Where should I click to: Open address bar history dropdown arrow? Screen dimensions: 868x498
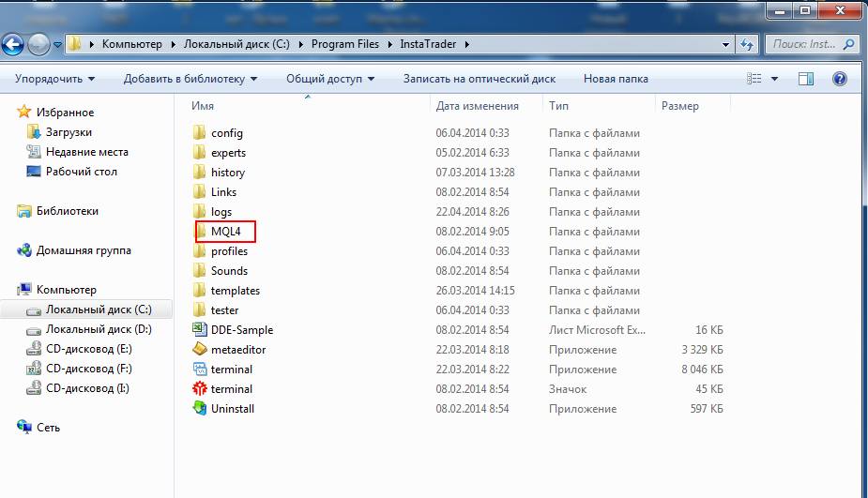pyautogui.click(x=725, y=44)
